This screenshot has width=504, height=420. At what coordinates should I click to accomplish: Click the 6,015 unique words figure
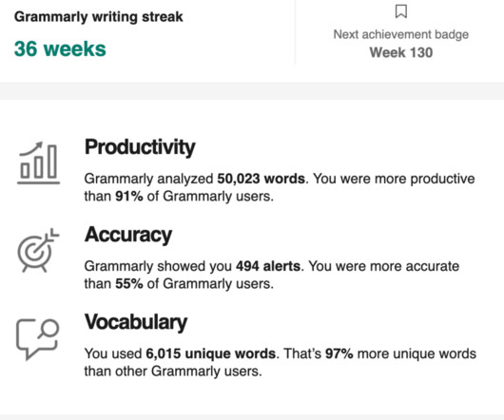tap(211, 353)
